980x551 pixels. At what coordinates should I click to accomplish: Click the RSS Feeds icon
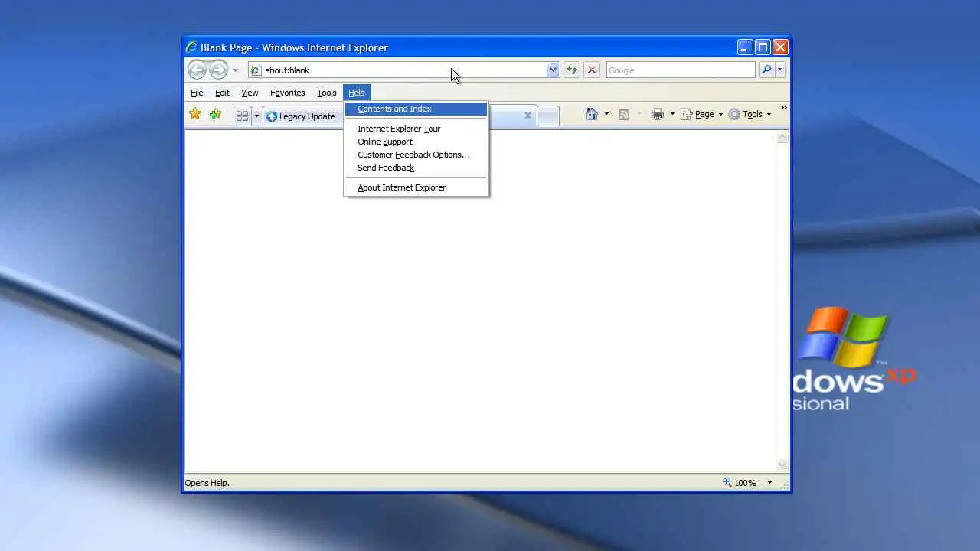pos(624,114)
